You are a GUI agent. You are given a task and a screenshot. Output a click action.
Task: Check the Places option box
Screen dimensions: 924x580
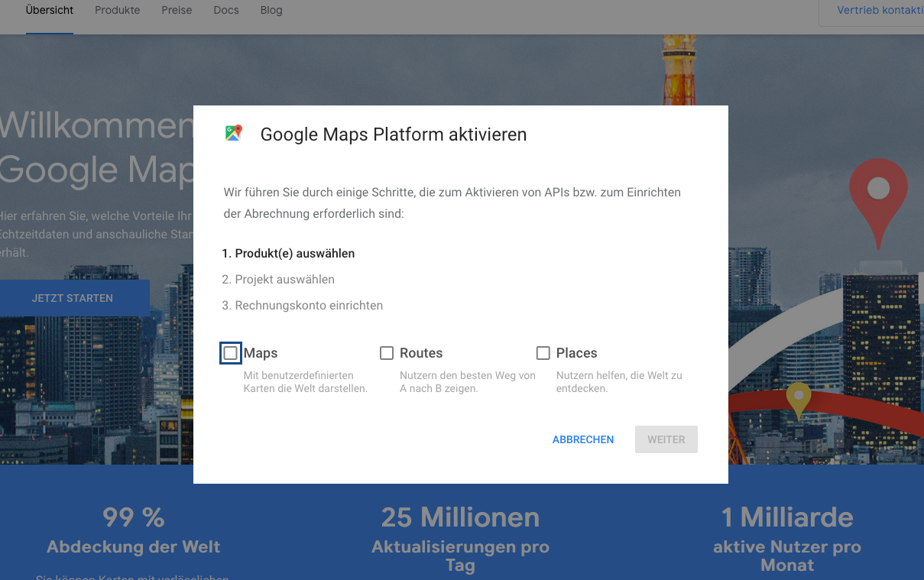[x=543, y=353]
